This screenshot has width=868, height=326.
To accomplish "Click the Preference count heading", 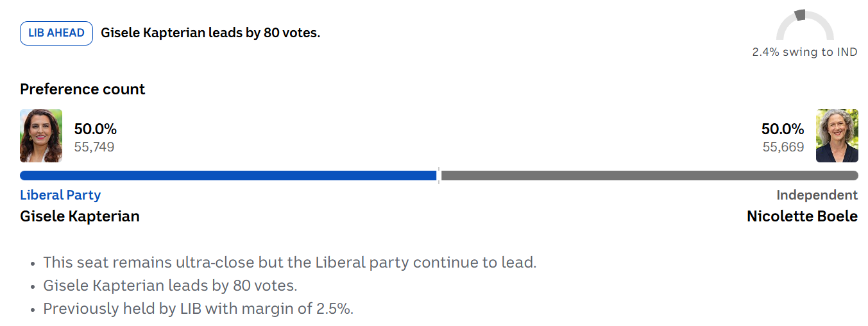I will [83, 89].
